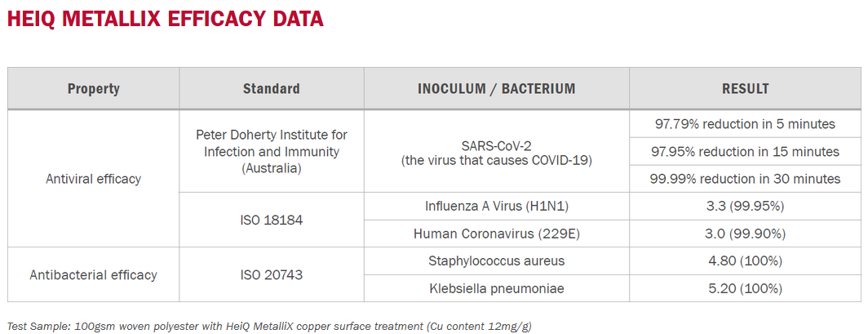
Task: Click the Peter Doherty Institute cell
Action: coord(271,151)
